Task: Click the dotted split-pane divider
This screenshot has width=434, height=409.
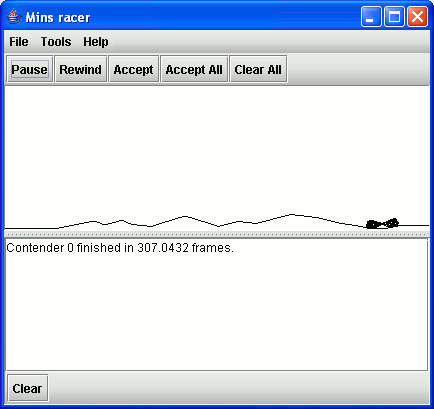Action: tap(217, 234)
